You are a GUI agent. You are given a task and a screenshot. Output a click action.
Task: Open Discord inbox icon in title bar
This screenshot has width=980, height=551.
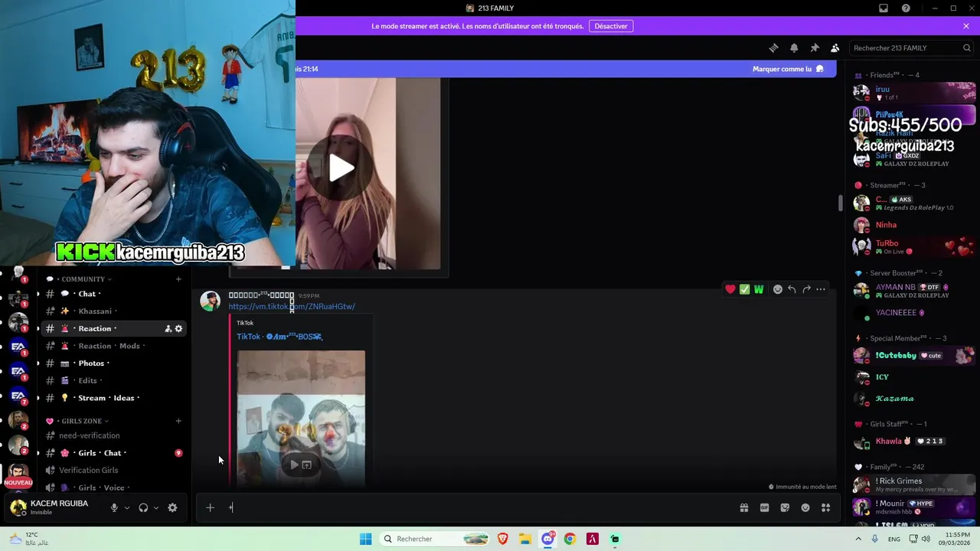click(884, 8)
